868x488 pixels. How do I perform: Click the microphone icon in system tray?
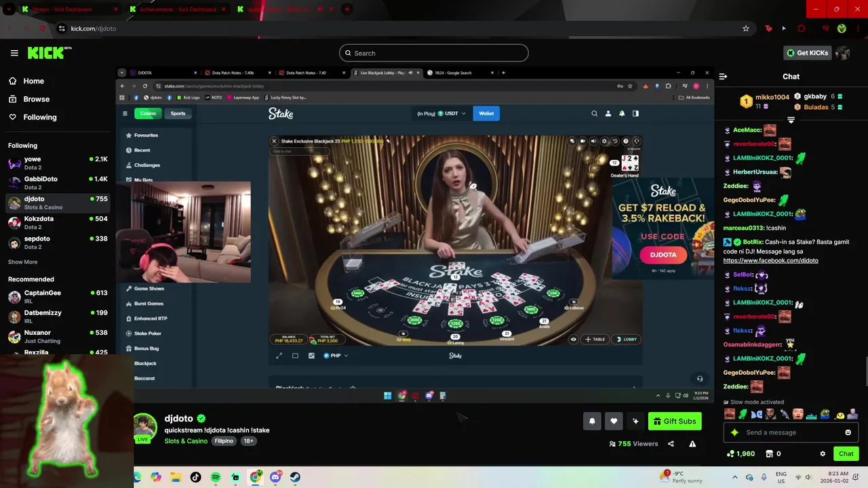tap(764, 477)
